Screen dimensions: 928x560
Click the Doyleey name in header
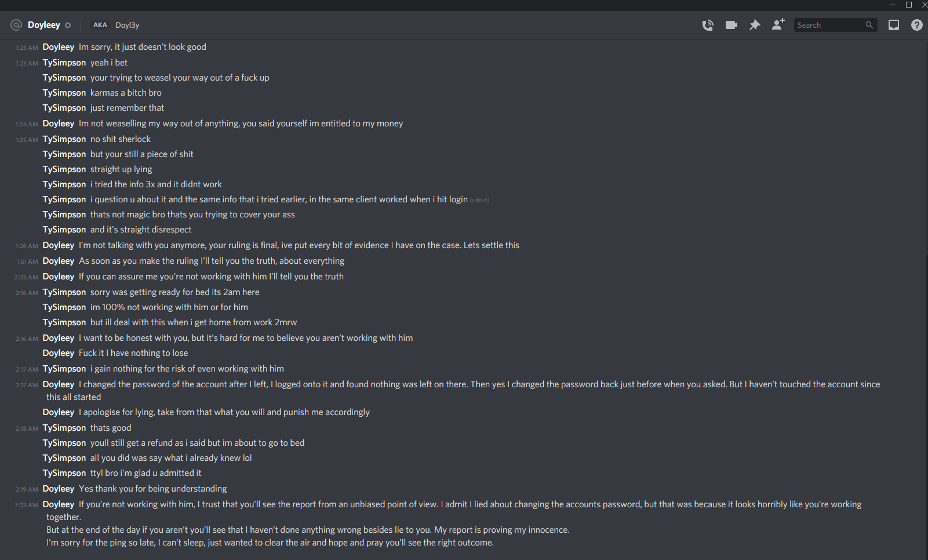tap(44, 25)
